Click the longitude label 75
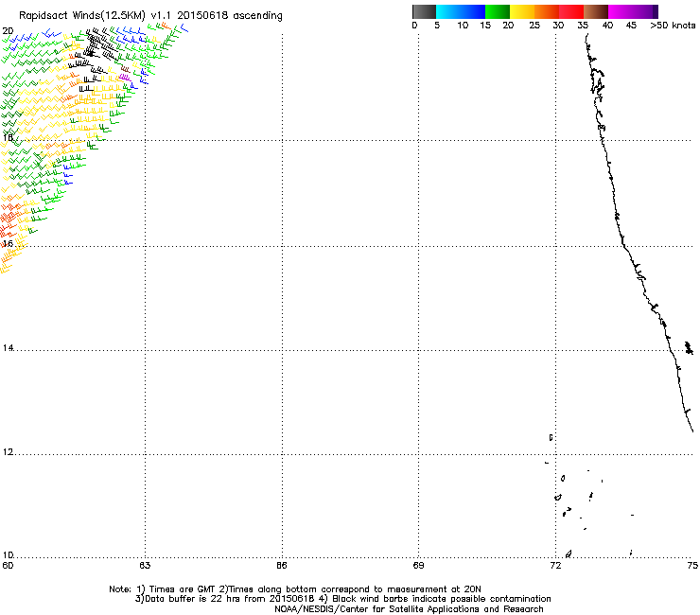700x615 pixels. [692, 566]
